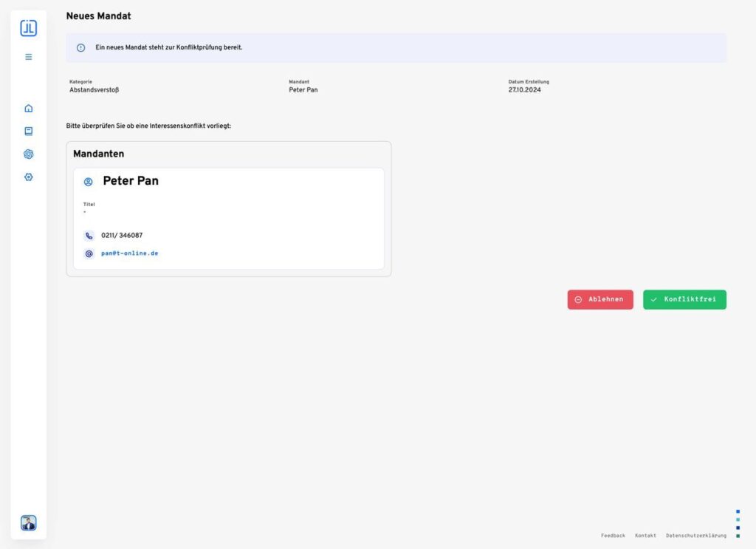
Task: Click the @ email icon
Action: (x=89, y=253)
